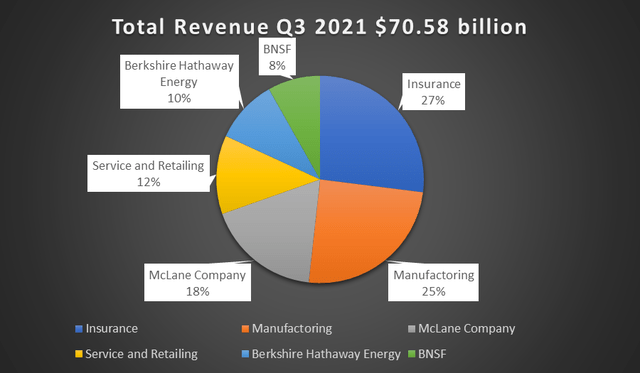Select the chart title Total Revenue Q3 2021

tap(320, 27)
